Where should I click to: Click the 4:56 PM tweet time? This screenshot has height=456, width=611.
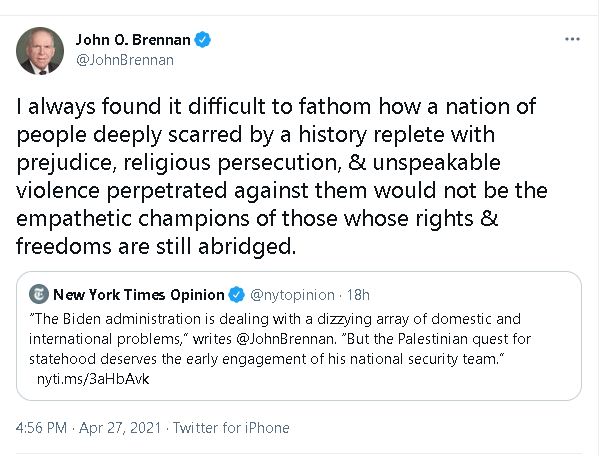[x=42, y=428]
